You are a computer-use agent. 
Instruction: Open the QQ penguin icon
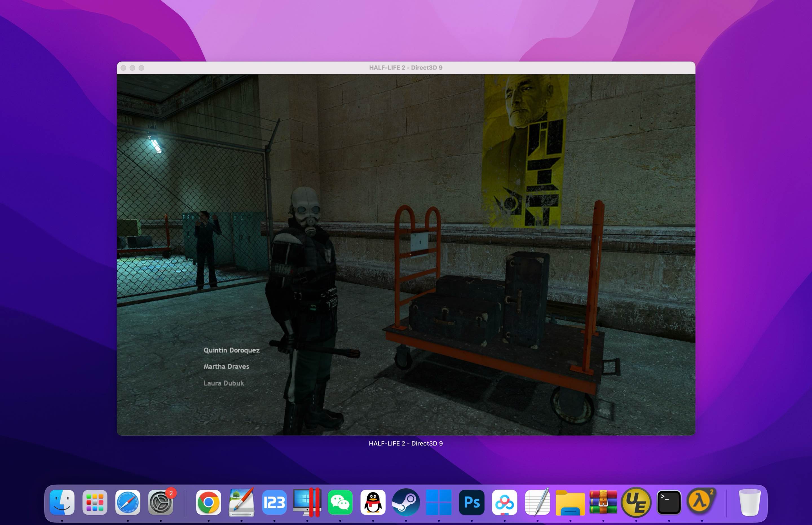373,502
